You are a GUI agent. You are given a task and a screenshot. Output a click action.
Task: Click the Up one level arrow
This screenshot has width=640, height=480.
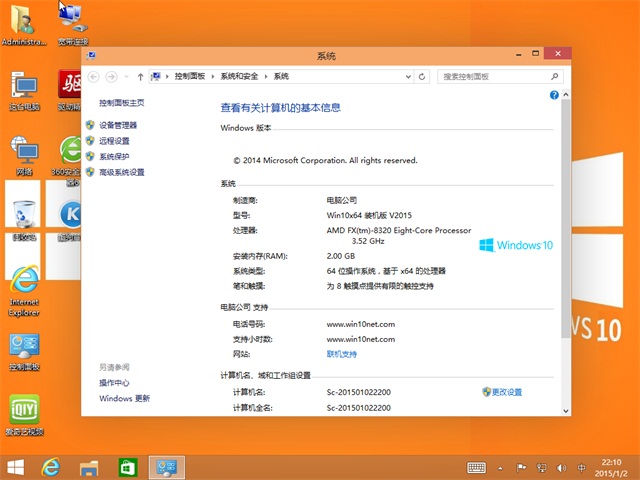141,76
